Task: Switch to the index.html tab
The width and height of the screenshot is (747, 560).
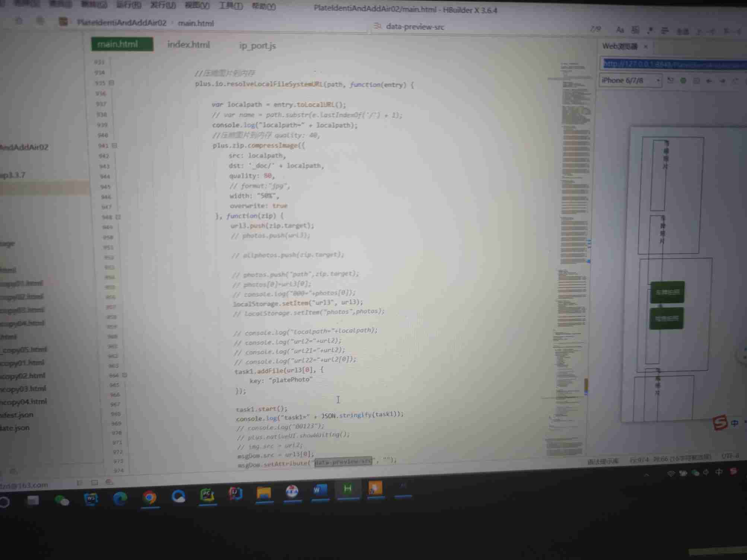Action: (188, 45)
